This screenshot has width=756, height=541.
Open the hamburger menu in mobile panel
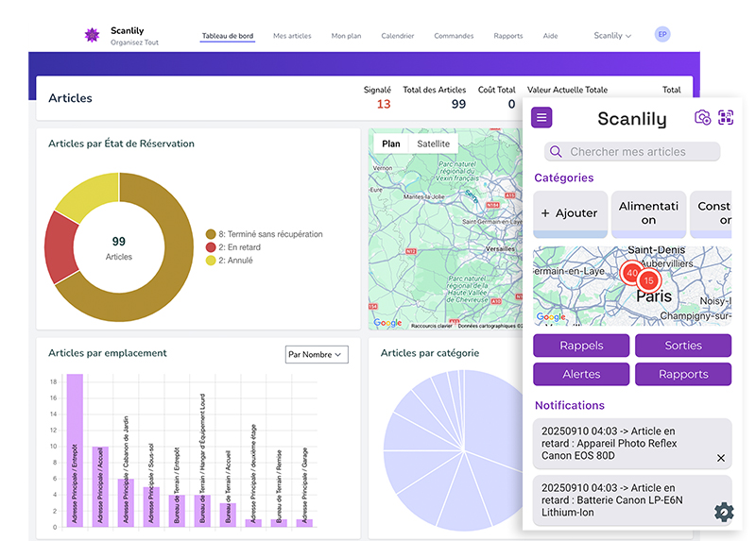(x=541, y=117)
